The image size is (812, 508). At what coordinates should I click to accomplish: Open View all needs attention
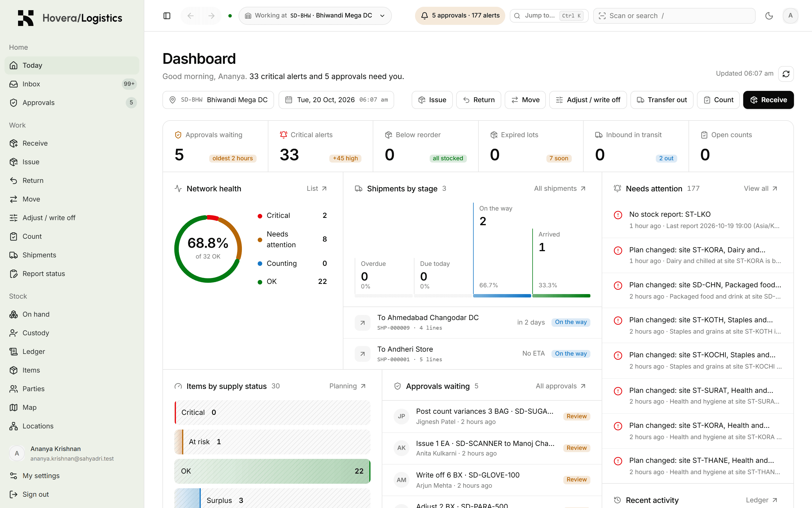point(760,189)
